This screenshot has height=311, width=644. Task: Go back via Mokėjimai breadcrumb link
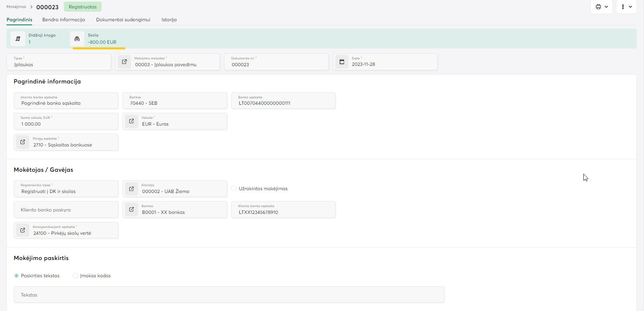(16, 7)
